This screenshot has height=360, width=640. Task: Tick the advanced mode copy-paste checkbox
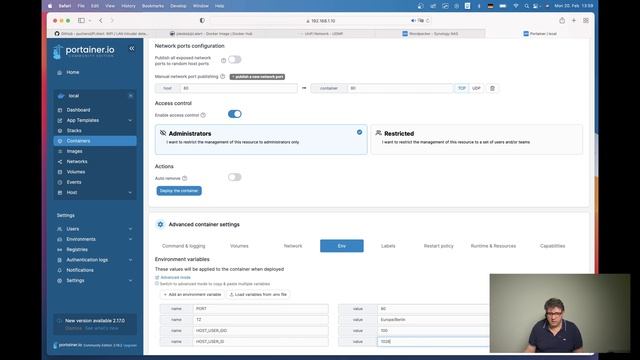coord(157,284)
